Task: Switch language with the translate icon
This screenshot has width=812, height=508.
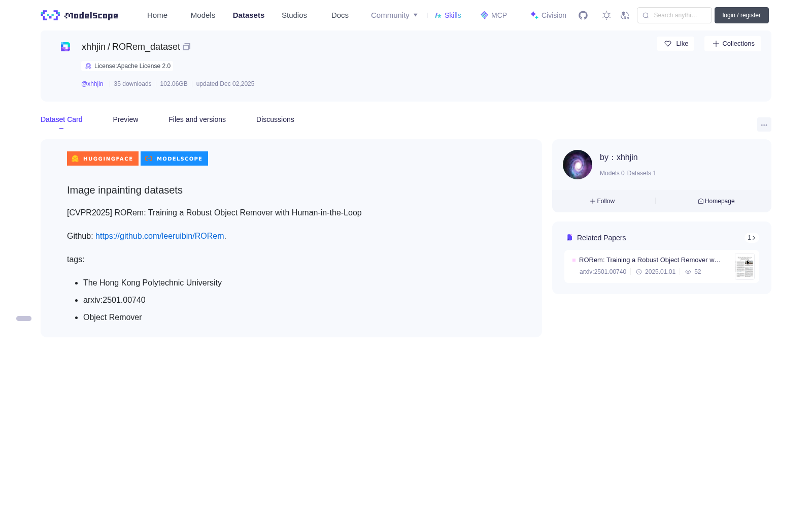Action: tap(625, 15)
